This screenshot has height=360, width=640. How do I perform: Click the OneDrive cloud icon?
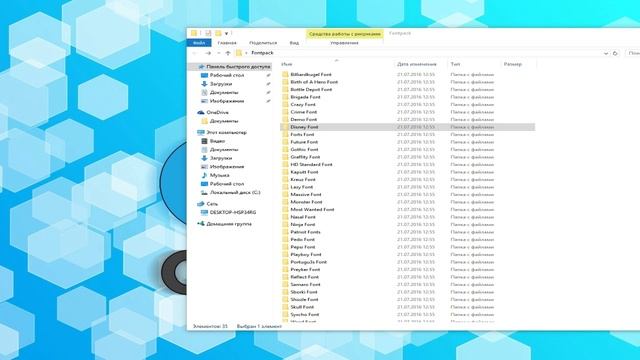[201, 112]
